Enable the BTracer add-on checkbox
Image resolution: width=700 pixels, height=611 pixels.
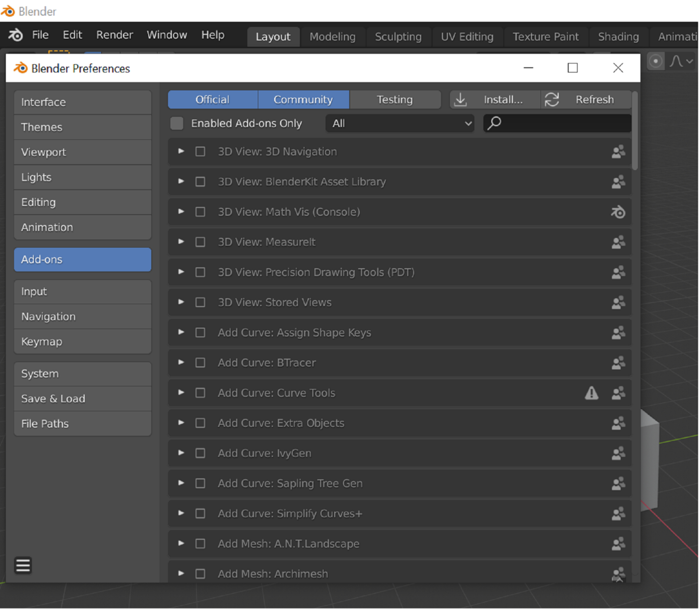pos(200,363)
